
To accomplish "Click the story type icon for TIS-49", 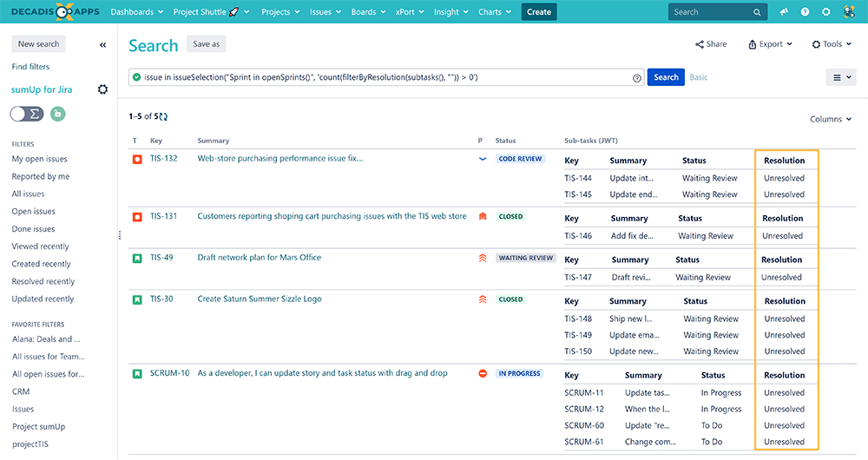I will (137, 259).
